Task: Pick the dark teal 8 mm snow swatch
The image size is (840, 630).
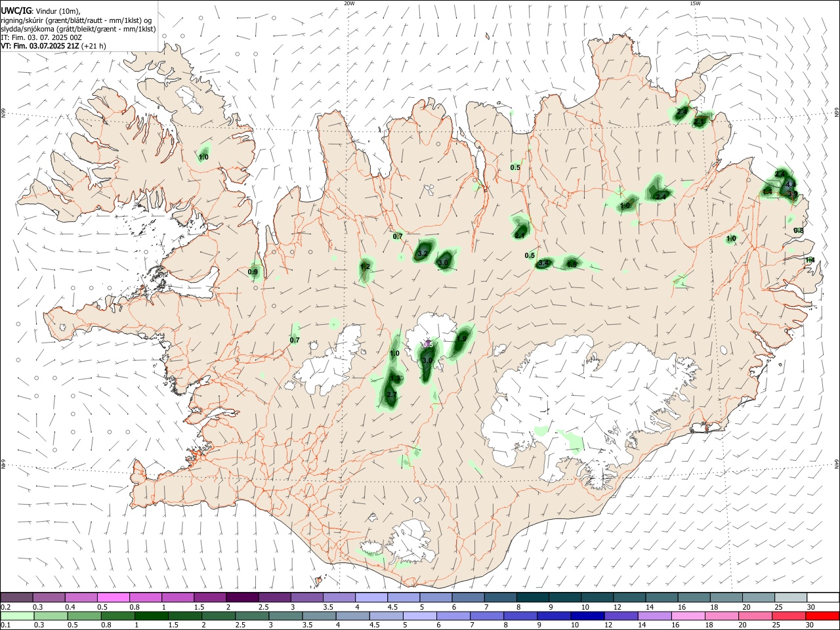Action: click(x=532, y=597)
